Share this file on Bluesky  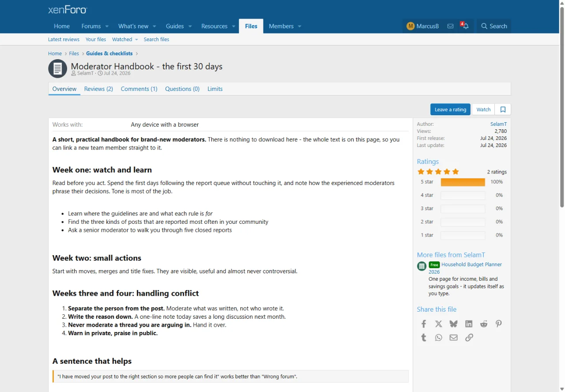tap(453, 324)
